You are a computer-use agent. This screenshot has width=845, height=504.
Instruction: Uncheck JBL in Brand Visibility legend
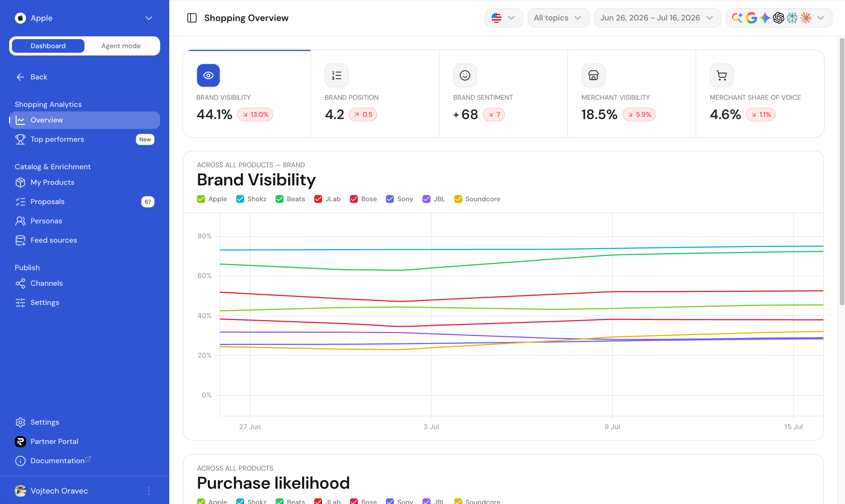(426, 199)
